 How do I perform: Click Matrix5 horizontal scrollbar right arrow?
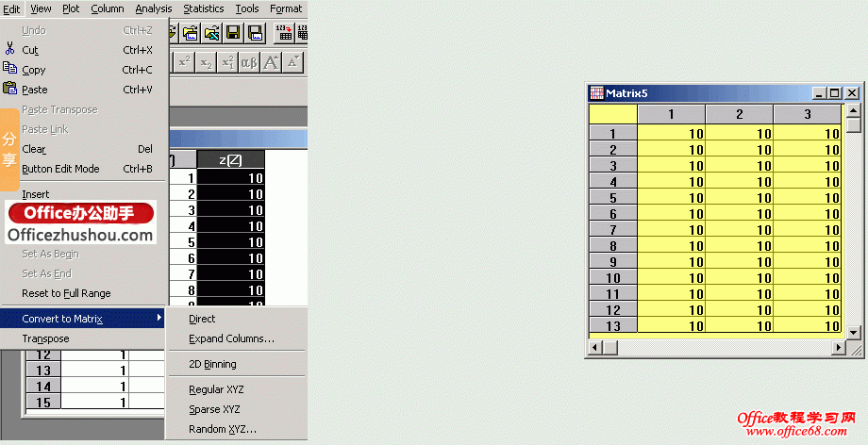839,348
